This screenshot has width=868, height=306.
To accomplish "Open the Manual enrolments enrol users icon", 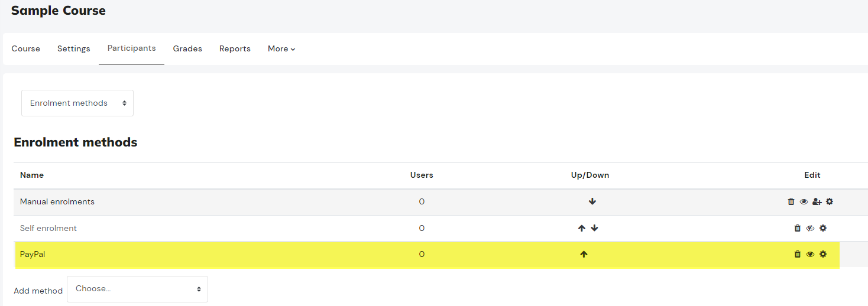I will [817, 201].
